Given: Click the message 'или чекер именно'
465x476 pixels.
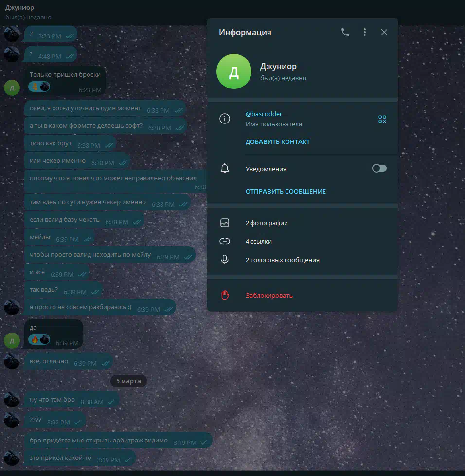Looking at the screenshot, I should 77,161.
